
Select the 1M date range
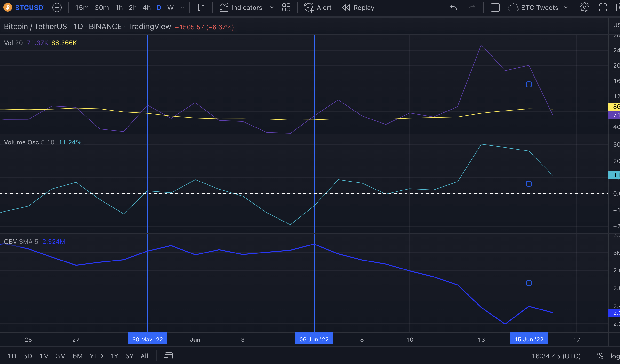tap(44, 356)
